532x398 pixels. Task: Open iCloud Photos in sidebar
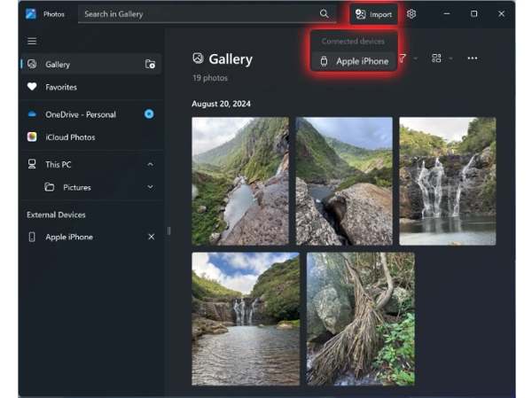coord(69,137)
